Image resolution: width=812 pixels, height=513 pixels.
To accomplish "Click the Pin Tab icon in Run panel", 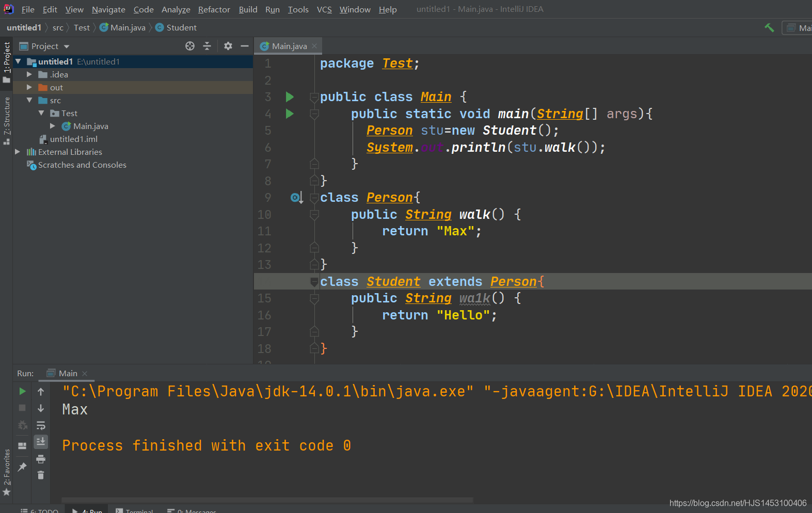I will coord(22,467).
